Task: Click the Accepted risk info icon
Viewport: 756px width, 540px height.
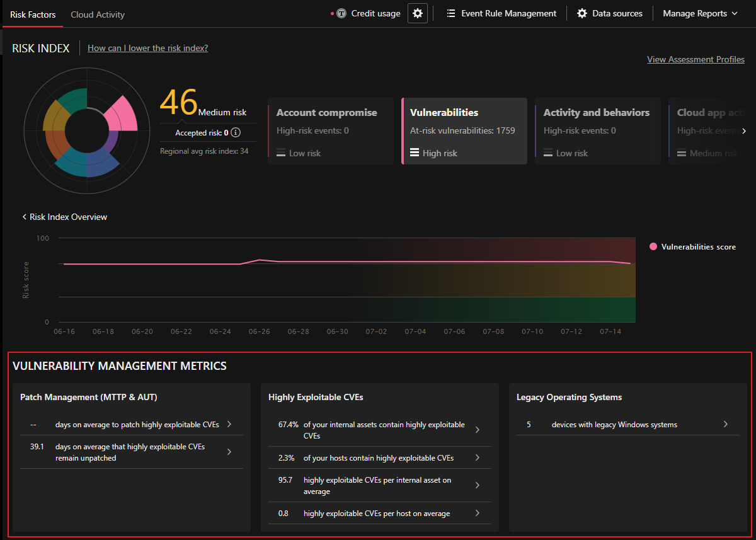Action: click(236, 132)
